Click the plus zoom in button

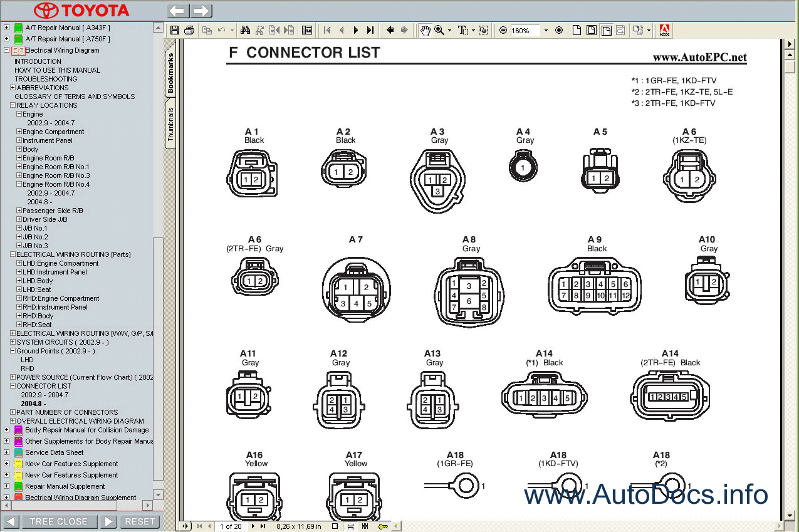point(559,30)
